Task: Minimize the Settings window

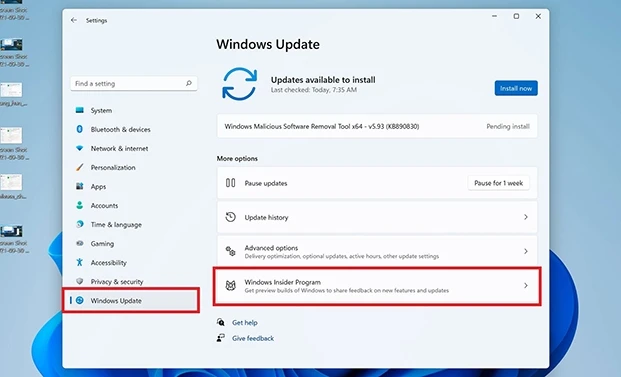Action: pos(494,16)
